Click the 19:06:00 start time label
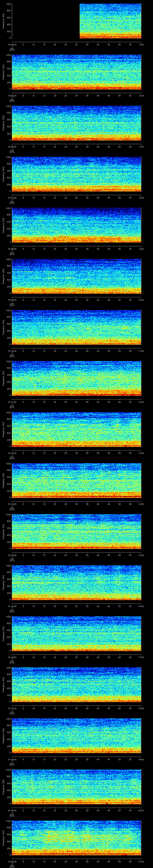This screenshot has width=153, height=868. click(12, 147)
